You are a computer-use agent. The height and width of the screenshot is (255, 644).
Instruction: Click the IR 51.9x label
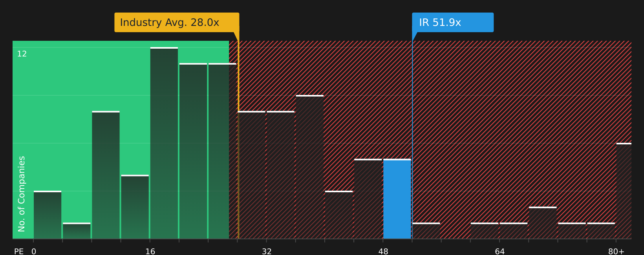pyautogui.click(x=453, y=22)
